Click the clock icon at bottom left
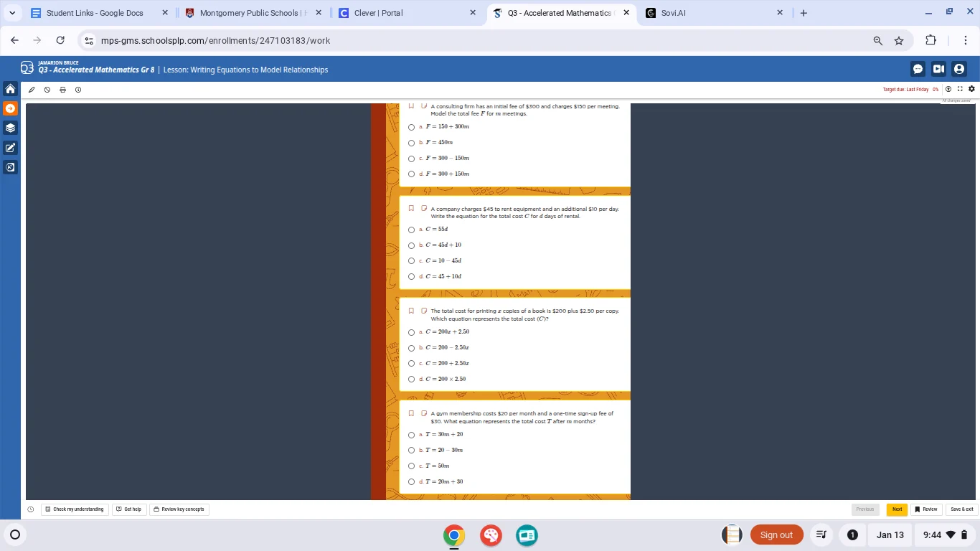The image size is (980, 551). point(31,509)
